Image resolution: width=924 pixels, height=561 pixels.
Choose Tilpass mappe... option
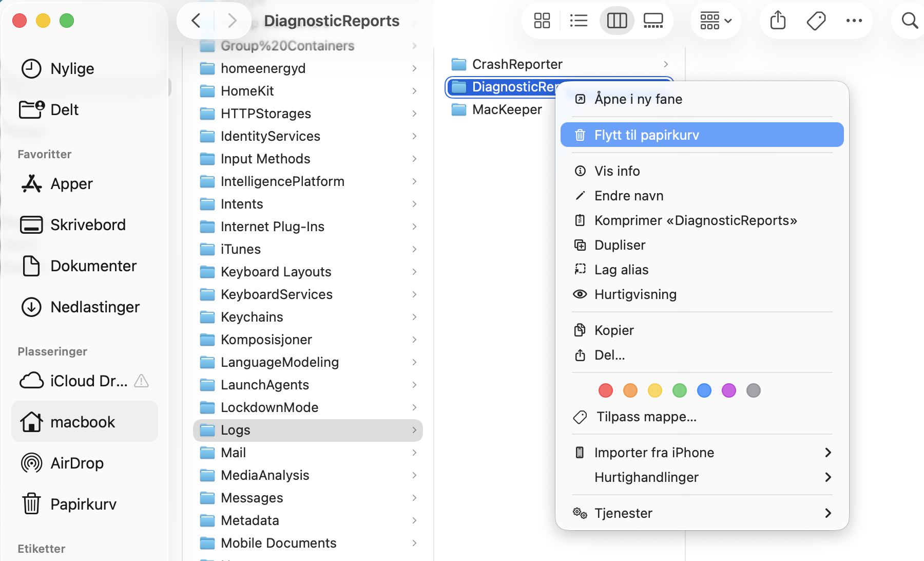pyautogui.click(x=702, y=417)
